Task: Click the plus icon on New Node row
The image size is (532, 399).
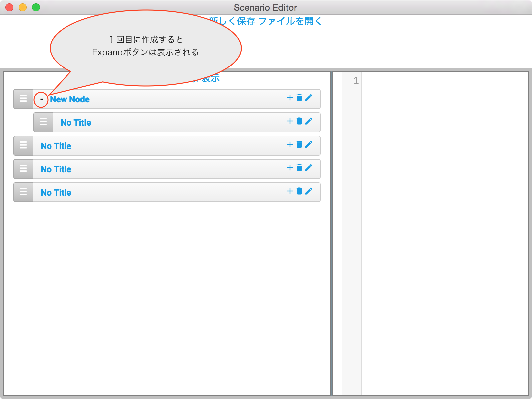Action: point(290,98)
